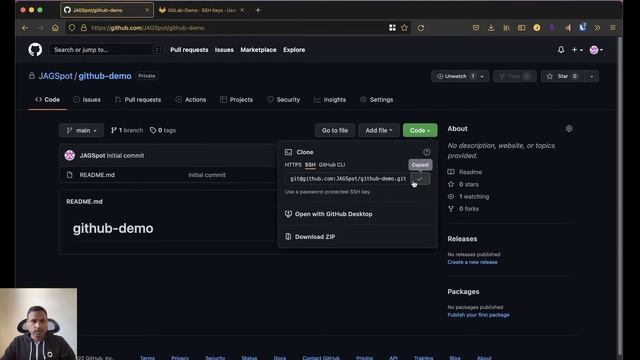Click the JAGSpot commit author avatar
Screen dimensions: 640x360
(x=70, y=156)
